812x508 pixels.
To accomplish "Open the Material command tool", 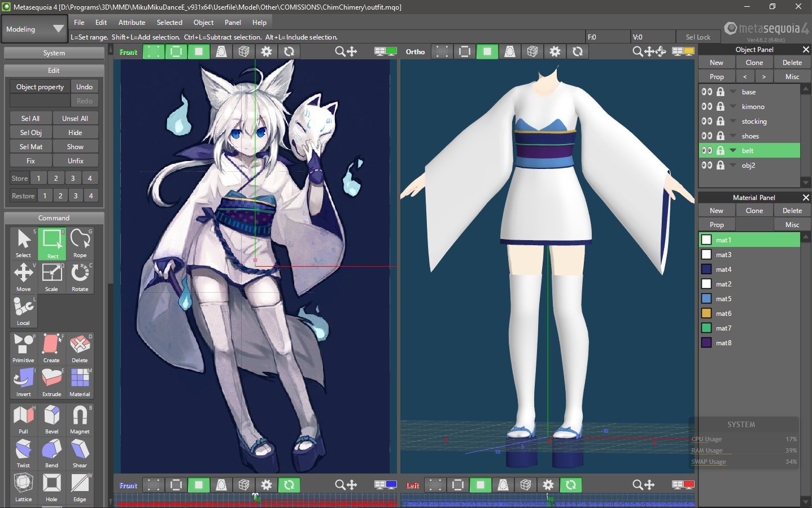I will tap(80, 383).
